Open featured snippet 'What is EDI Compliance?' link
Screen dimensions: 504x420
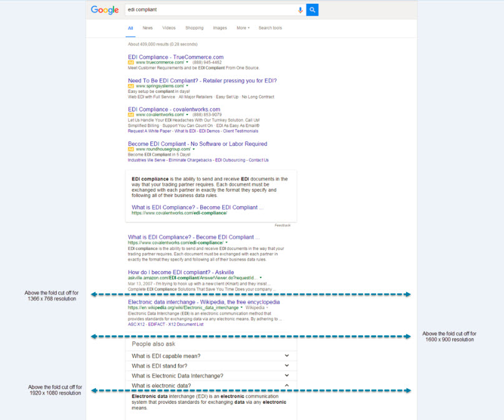[197, 208]
